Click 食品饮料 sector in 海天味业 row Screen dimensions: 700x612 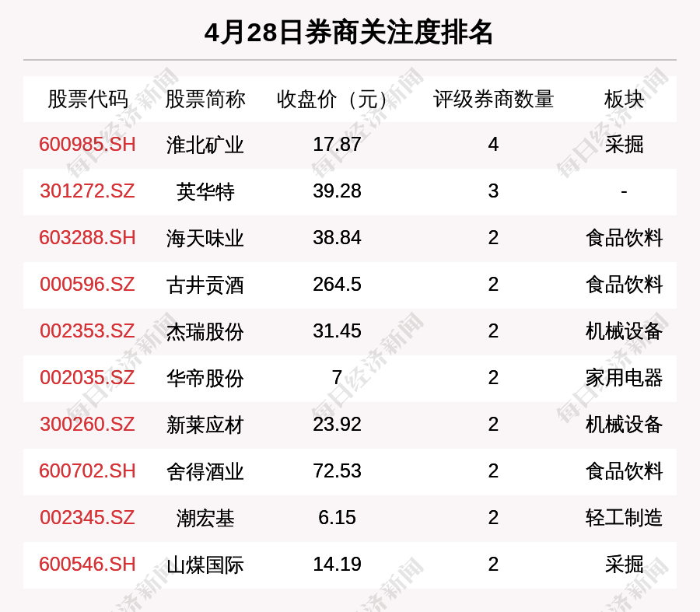(624, 238)
